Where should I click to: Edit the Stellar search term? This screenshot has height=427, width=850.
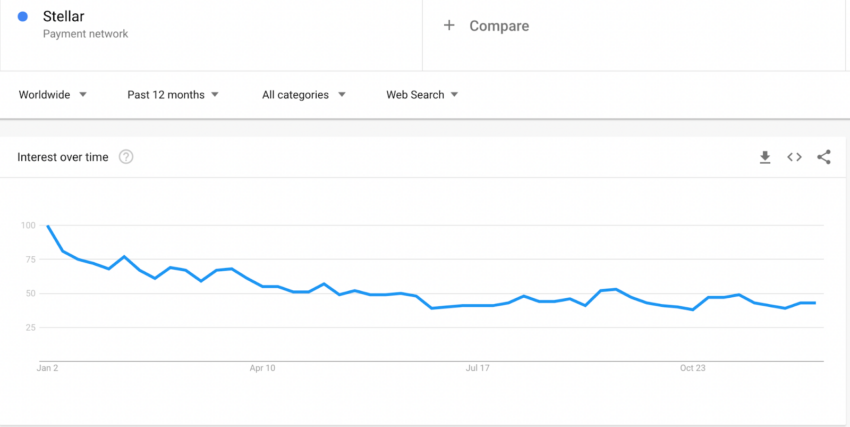[x=63, y=17]
